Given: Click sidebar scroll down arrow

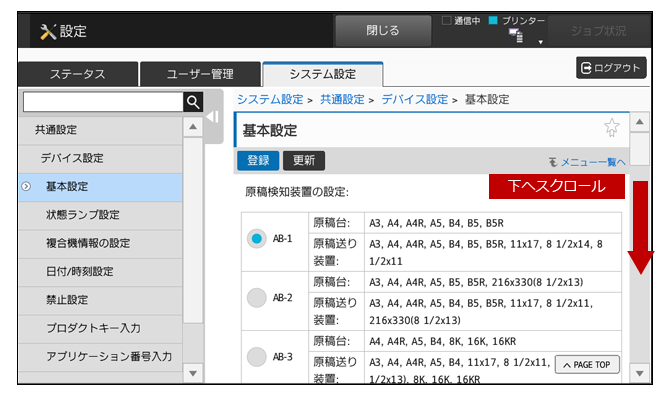Looking at the screenshot, I should coord(193,373).
